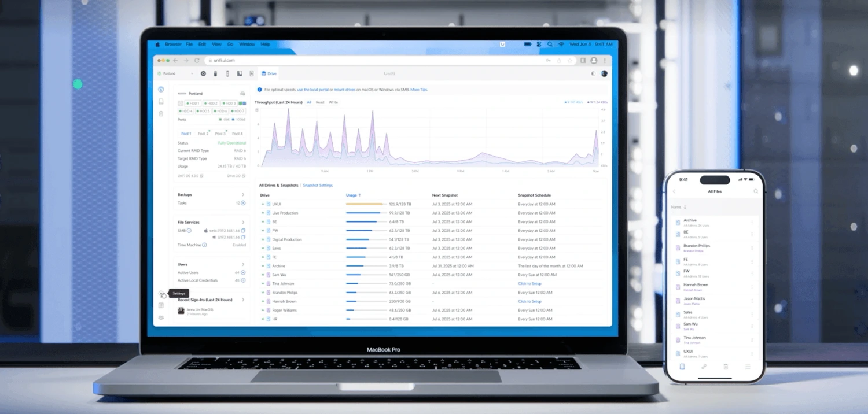Viewport: 868px width, 414px height.
Task: Open the trash icon in the left sidebar
Action: pyautogui.click(x=161, y=114)
